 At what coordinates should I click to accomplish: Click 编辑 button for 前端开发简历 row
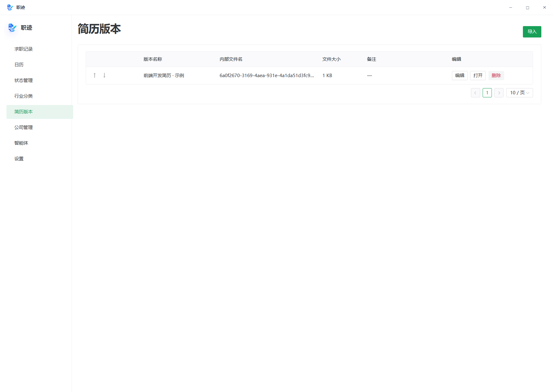pyautogui.click(x=460, y=76)
